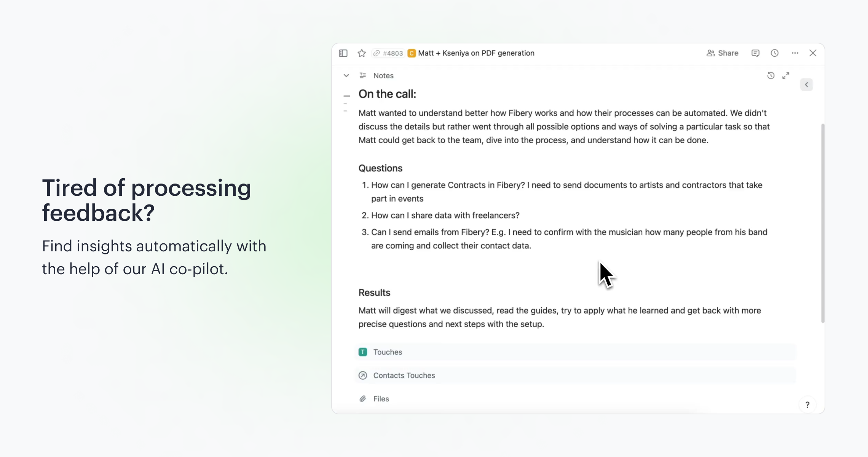This screenshot has height=457, width=868.
Task: Collapse the Notes section chevron
Action: pyautogui.click(x=346, y=76)
